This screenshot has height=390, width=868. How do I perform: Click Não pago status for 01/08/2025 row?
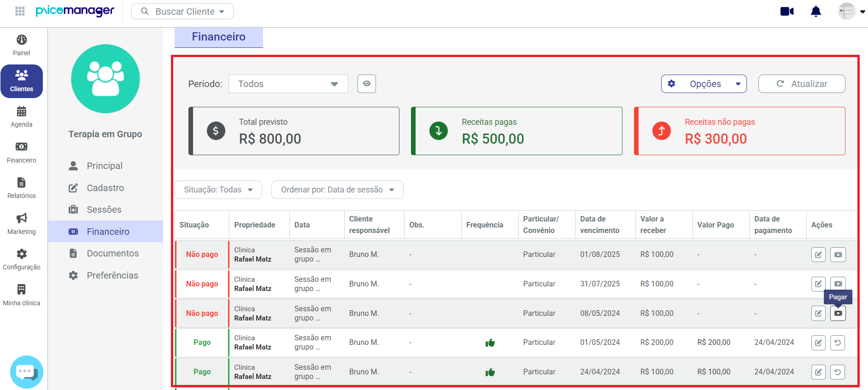coord(202,255)
